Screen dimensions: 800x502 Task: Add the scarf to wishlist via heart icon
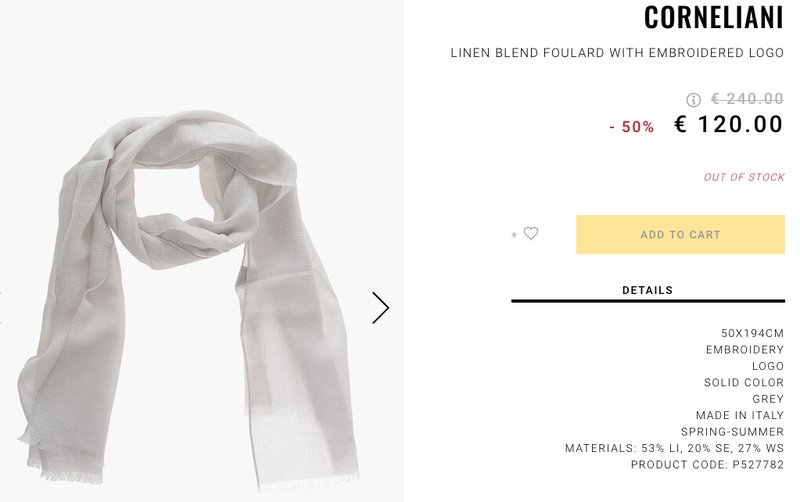[531, 234]
